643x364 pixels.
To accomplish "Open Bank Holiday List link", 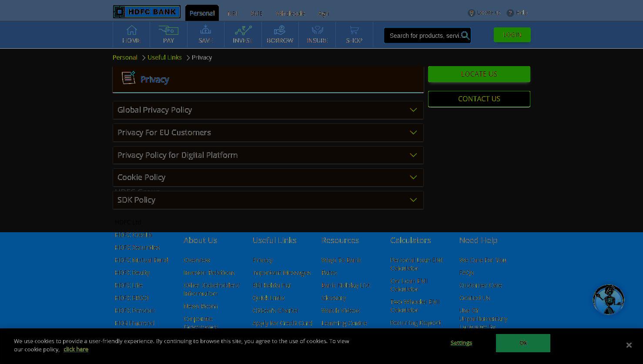I will pyautogui.click(x=346, y=285).
